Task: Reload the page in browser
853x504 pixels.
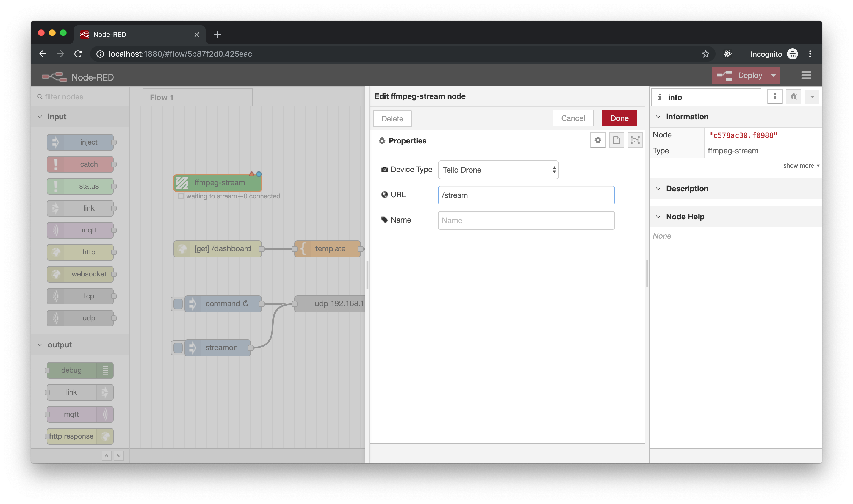Action: (x=78, y=54)
